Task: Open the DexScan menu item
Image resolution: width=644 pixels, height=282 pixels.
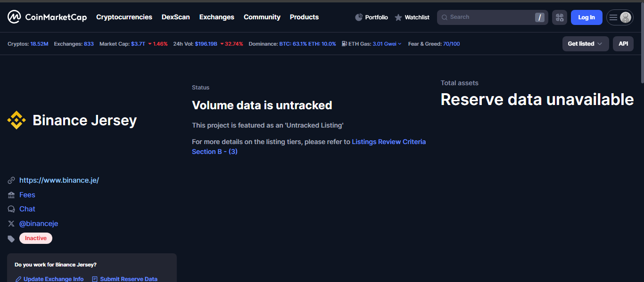Action: tap(175, 17)
